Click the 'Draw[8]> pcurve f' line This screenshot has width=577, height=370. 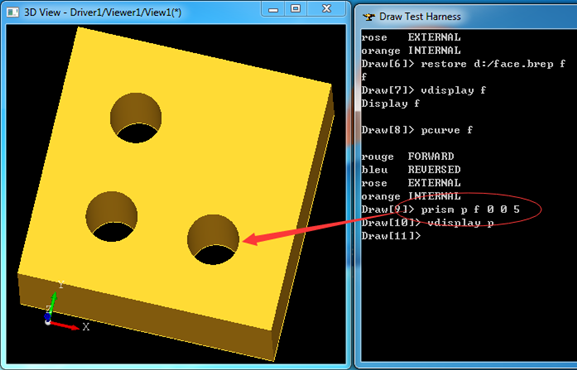tap(417, 130)
